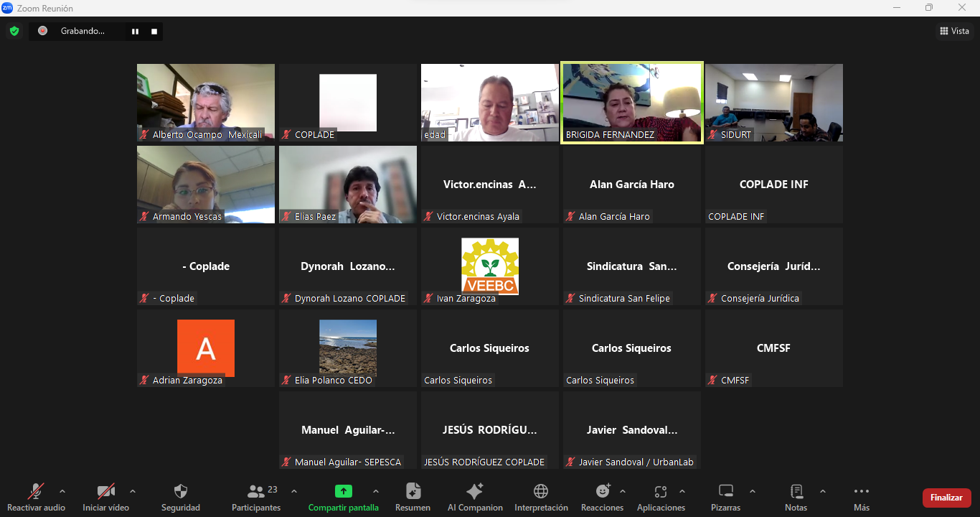Expand the Compartir pantalla options arrow

pos(376,491)
